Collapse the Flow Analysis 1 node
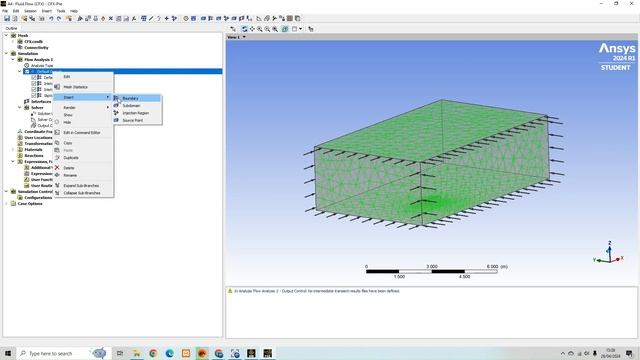The height and width of the screenshot is (360, 640). pyautogui.click(x=13, y=60)
